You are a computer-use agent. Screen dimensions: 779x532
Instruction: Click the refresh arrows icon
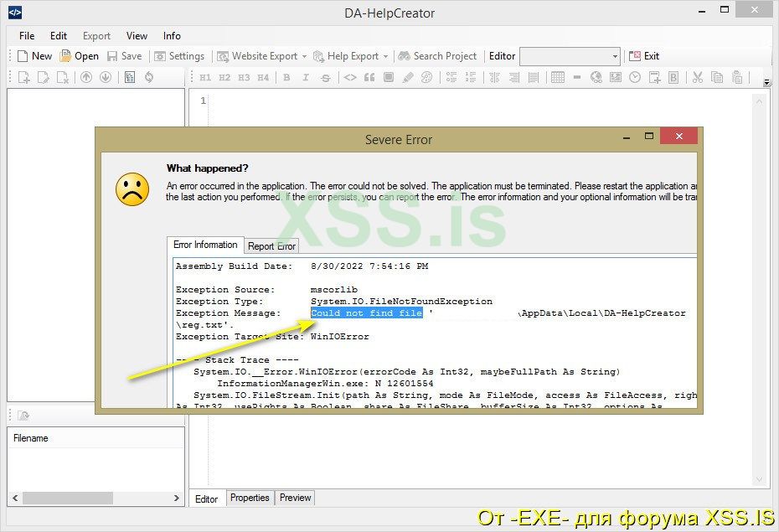(149, 77)
